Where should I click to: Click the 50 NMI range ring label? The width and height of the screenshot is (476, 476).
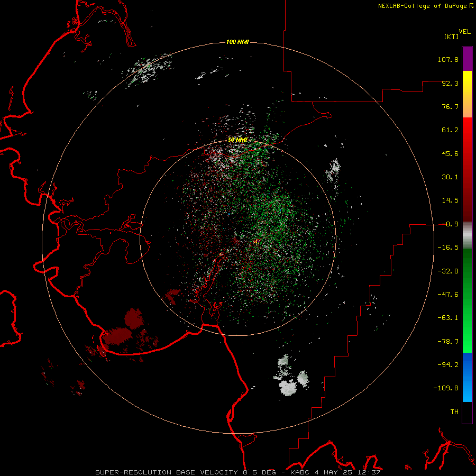click(237, 140)
